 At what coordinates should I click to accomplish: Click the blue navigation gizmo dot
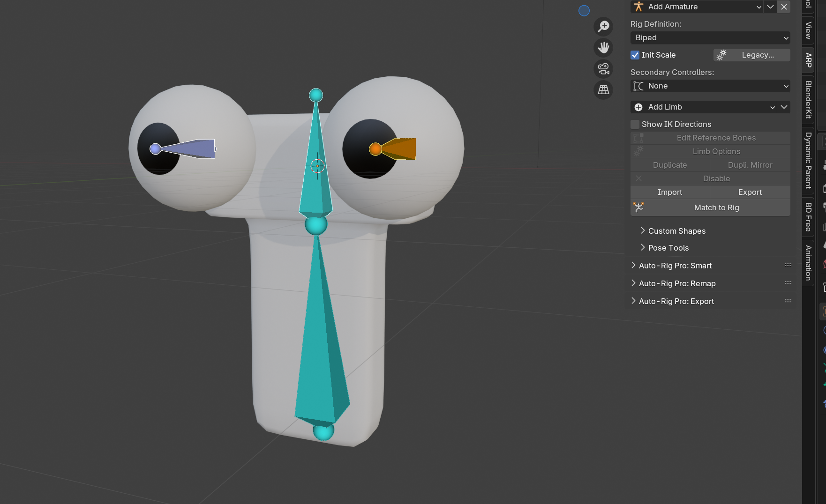tap(584, 11)
